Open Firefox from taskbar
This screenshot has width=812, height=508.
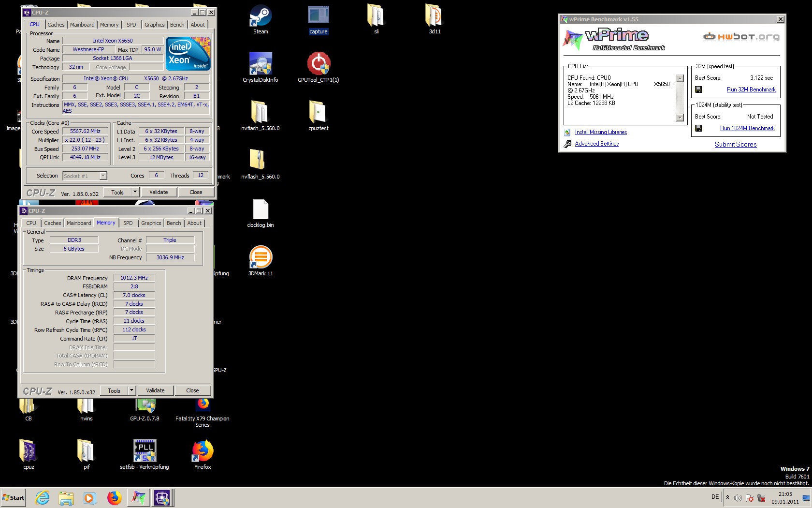114,497
